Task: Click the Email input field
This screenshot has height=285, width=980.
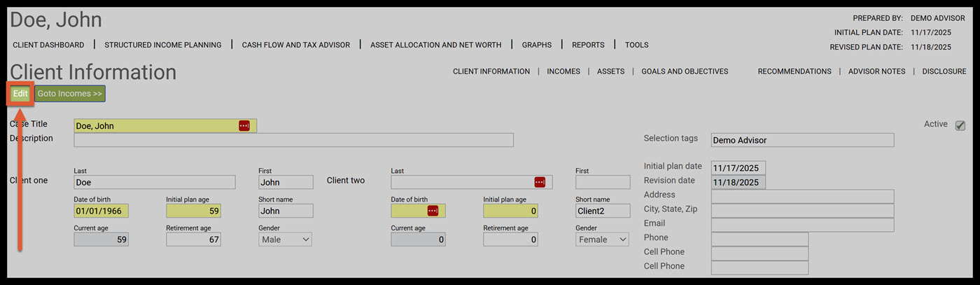Action: [x=802, y=225]
